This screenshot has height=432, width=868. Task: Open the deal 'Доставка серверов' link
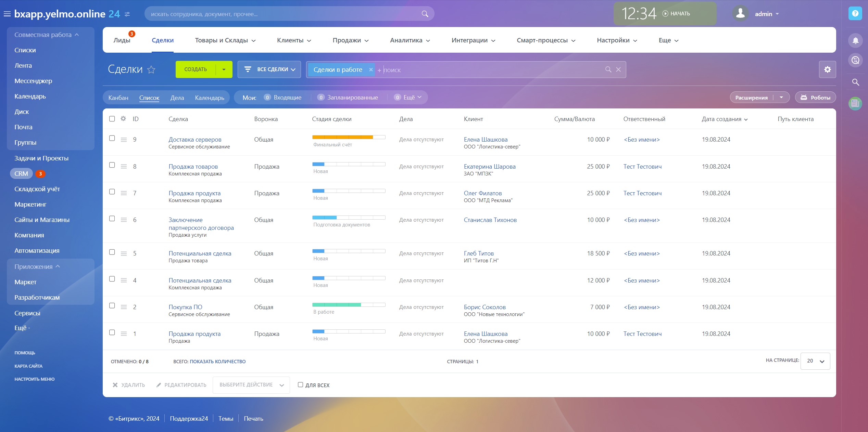click(x=195, y=140)
